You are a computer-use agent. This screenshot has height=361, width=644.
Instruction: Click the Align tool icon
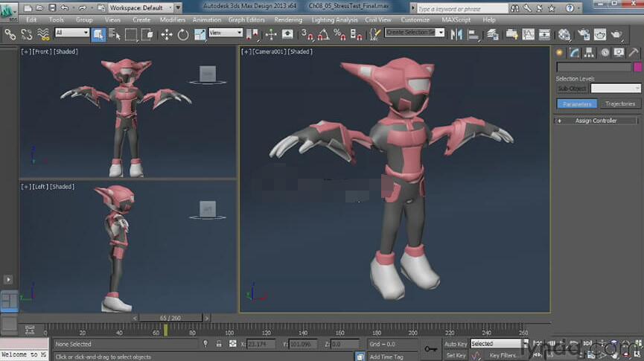click(x=474, y=34)
